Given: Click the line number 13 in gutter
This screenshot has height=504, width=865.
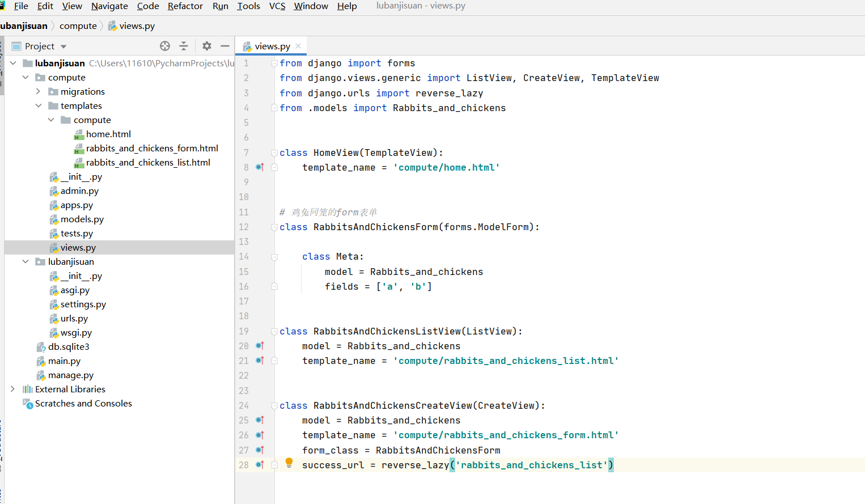Looking at the screenshot, I should pos(243,242).
